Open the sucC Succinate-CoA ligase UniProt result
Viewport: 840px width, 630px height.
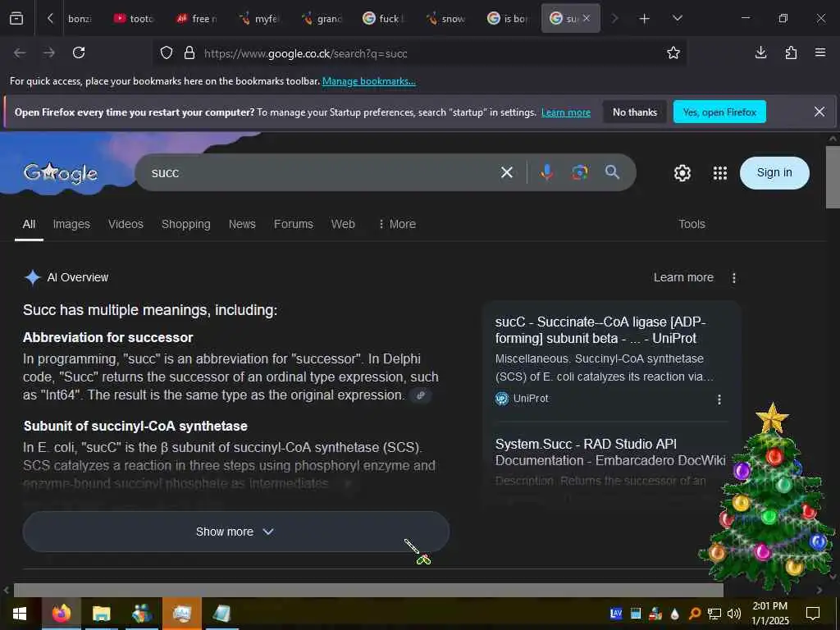[x=600, y=330]
